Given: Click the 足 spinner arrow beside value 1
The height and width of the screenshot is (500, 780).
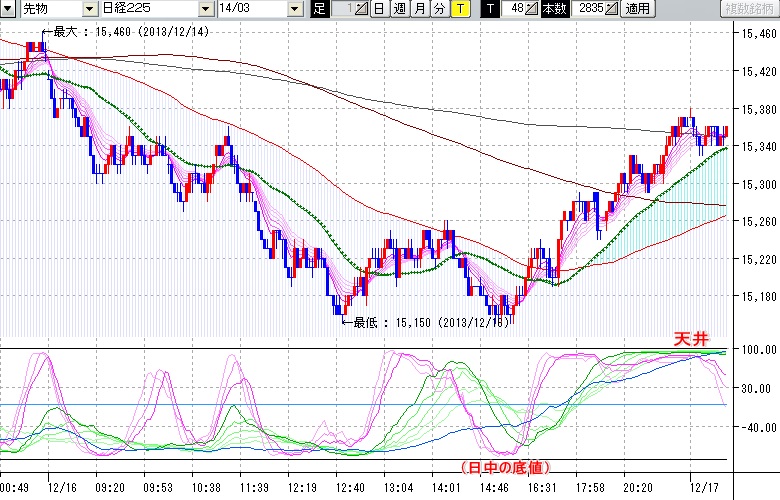Looking at the screenshot, I should (x=361, y=9).
